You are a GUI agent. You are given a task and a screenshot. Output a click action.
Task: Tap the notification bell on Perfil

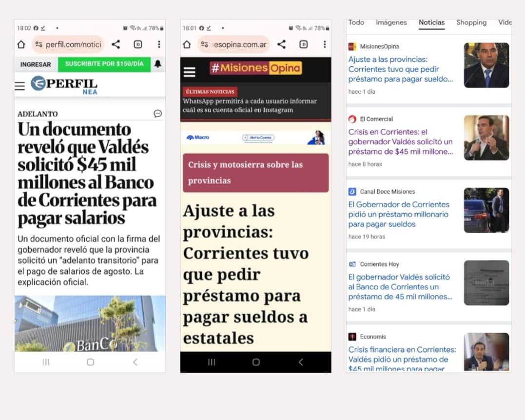[158, 63]
